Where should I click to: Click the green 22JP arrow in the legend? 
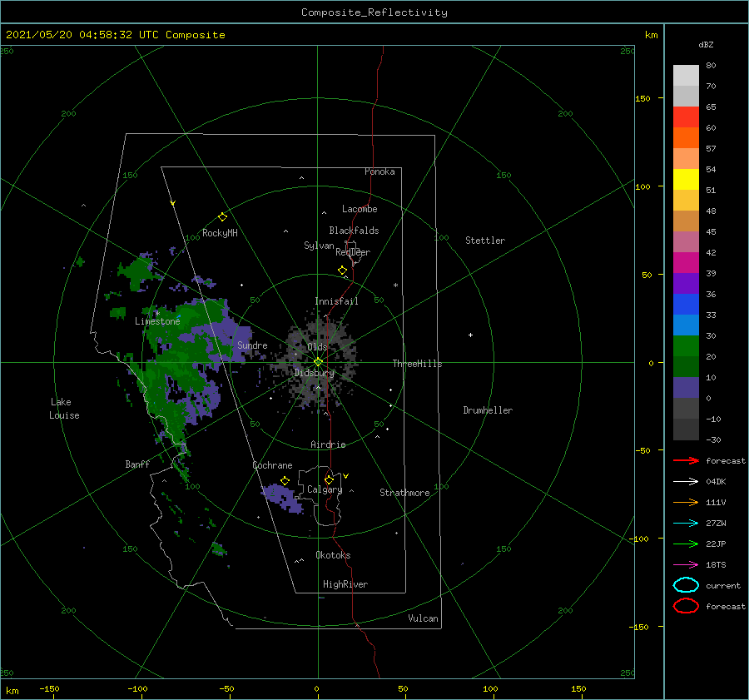[x=686, y=544]
